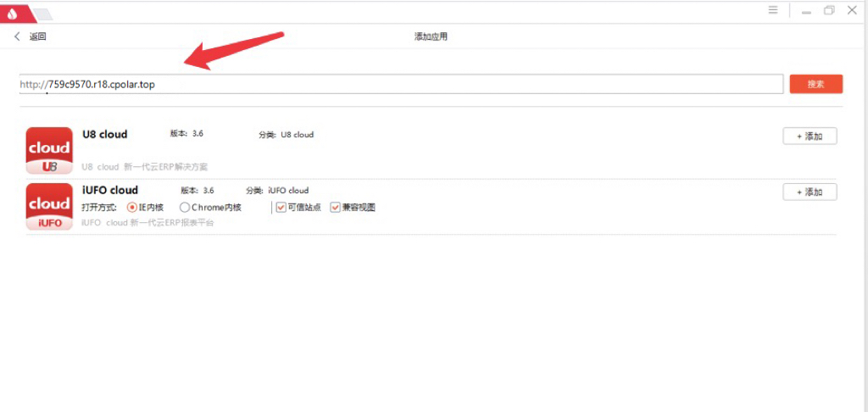Image resolution: width=868 pixels, height=412 pixels.
Task: Select the IE内核 radio option
Action: pos(131,208)
